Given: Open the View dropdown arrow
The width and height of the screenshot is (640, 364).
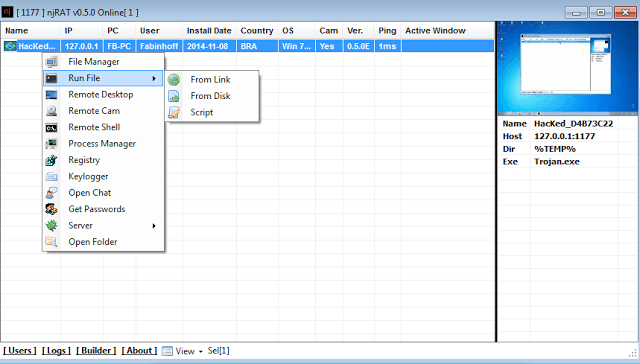Looking at the screenshot, I should (200, 351).
